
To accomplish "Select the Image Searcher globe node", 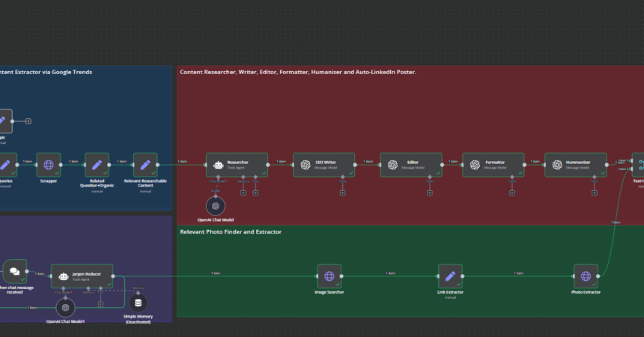I will 329,276.
